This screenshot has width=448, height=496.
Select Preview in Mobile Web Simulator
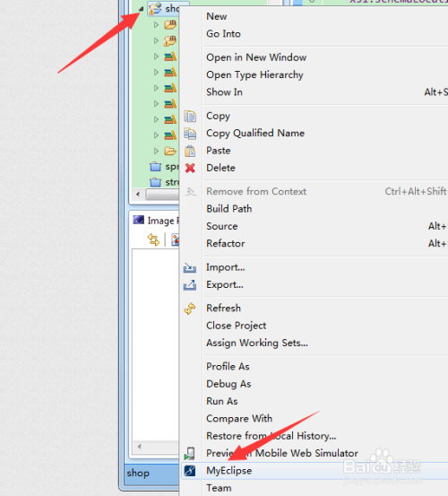282,453
